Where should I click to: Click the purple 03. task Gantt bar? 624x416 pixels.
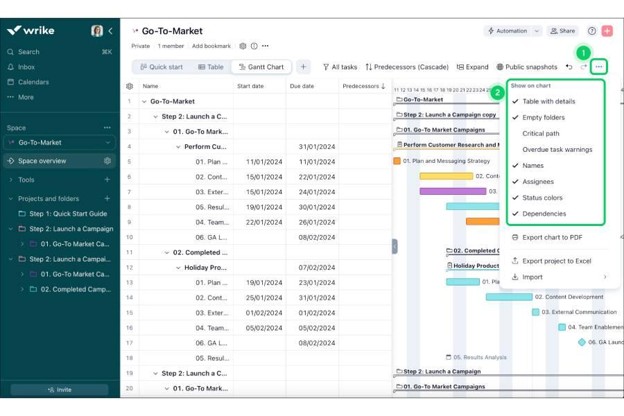pyautogui.click(x=453, y=191)
